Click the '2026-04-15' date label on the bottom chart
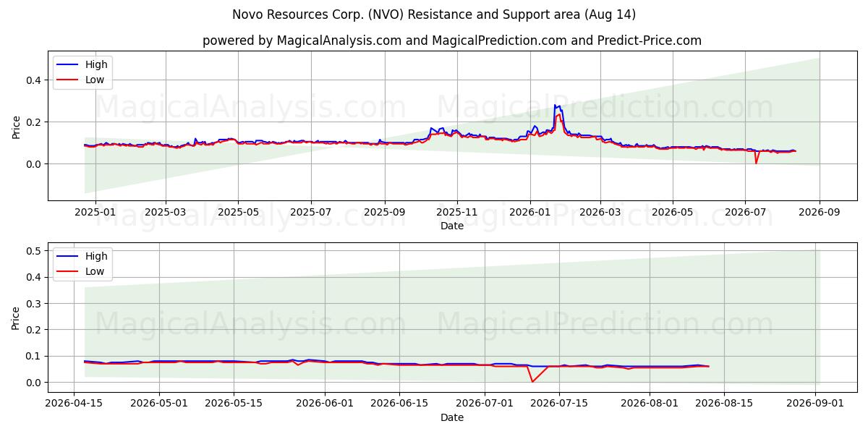This screenshot has height=434, width=868. 75,404
